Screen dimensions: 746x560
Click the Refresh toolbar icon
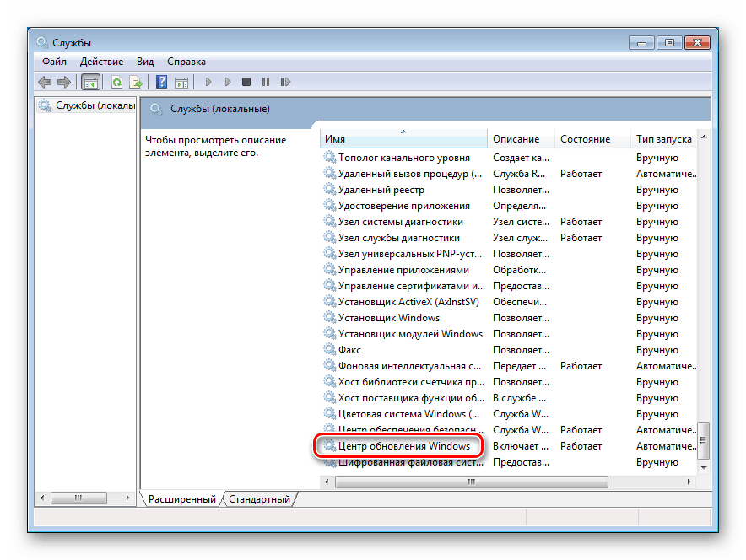(116, 83)
